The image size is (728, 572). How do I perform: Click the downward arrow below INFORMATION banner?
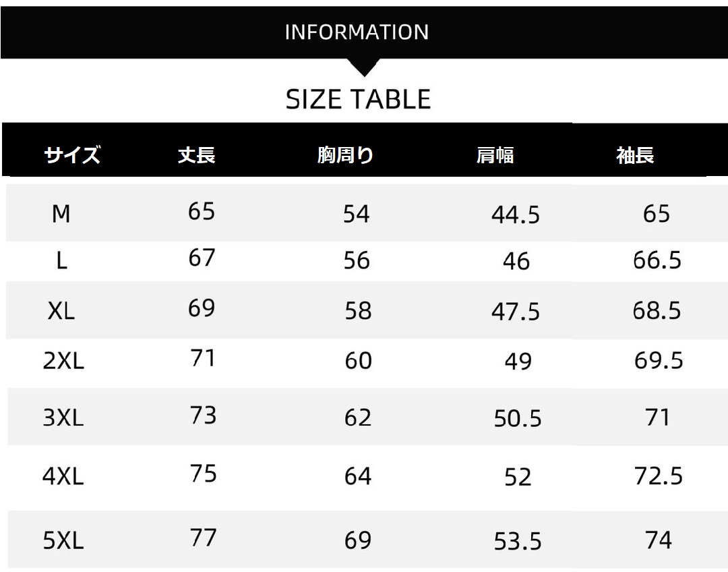coord(365,67)
